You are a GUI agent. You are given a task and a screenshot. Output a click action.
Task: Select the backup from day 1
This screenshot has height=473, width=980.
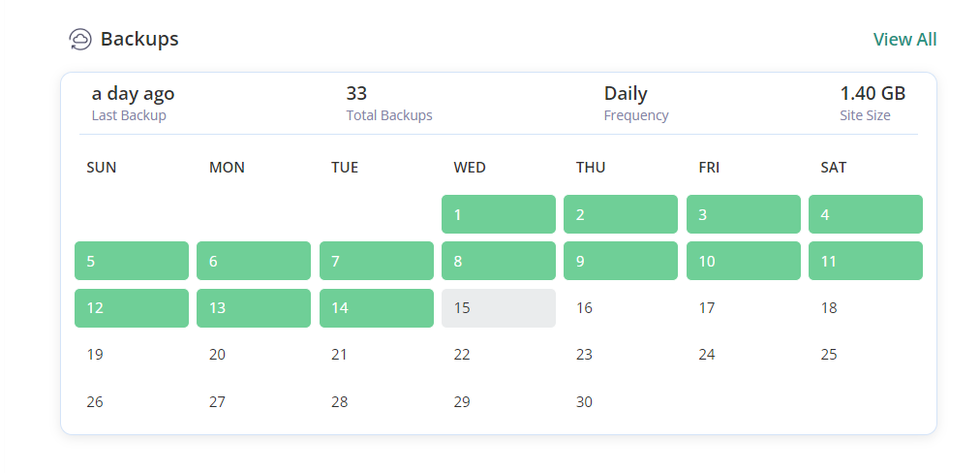click(x=498, y=214)
